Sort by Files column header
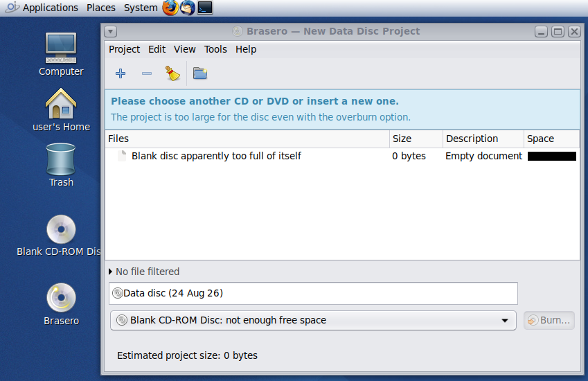588x381 pixels. point(247,139)
